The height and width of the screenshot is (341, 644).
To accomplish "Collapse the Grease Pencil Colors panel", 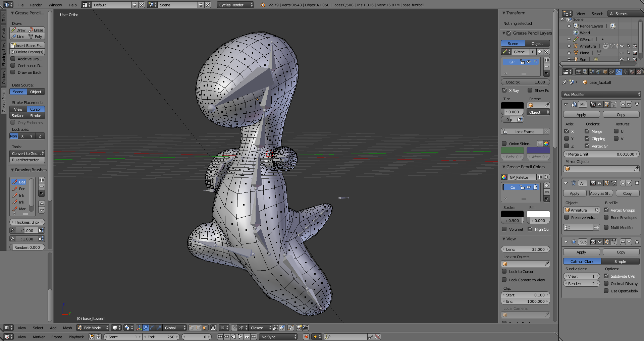I will point(504,167).
